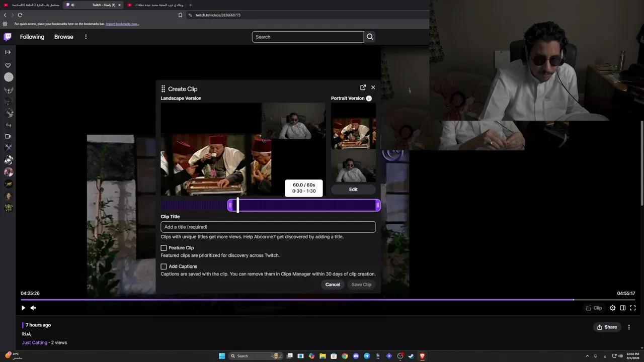Close the Twitch browser tab
644x362 pixels.
pos(119,5)
